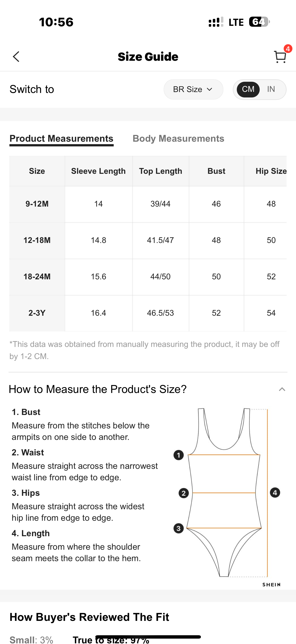Tap the home indicator bar at bottom
296x644 pixels.
[148, 637]
